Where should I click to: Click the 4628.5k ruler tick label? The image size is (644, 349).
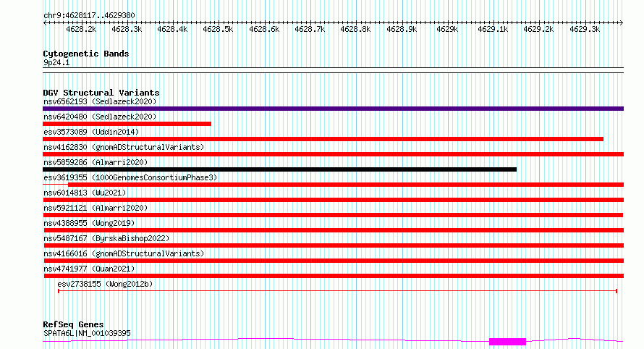(218, 29)
